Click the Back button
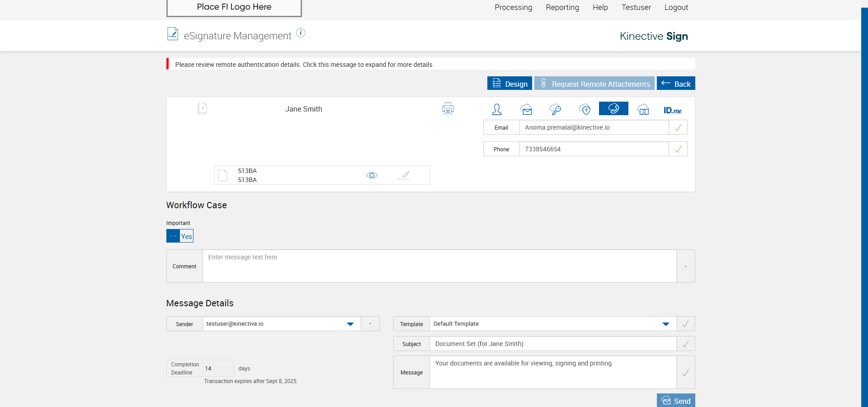Image resolution: width=868 pixels, height=407 pixels. point(676,84)
